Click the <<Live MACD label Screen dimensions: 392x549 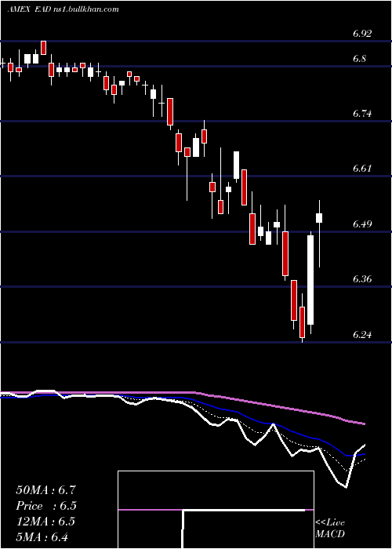(330, 528)
